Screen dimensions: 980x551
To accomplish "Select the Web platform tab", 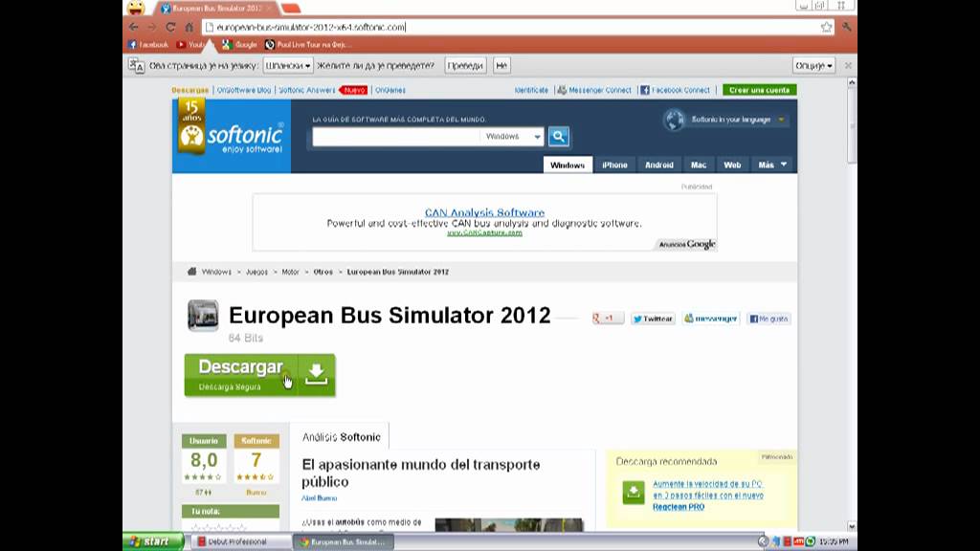I will click(732, 165).
